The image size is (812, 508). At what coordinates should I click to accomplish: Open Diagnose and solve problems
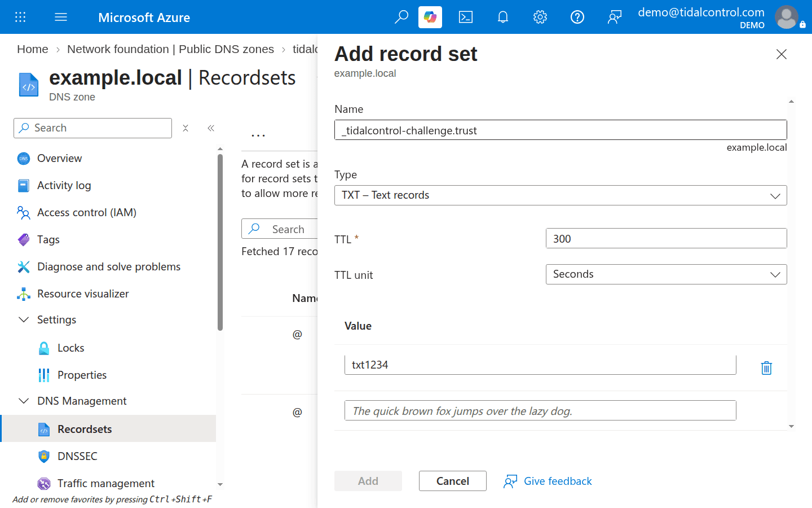pos(109,267)
